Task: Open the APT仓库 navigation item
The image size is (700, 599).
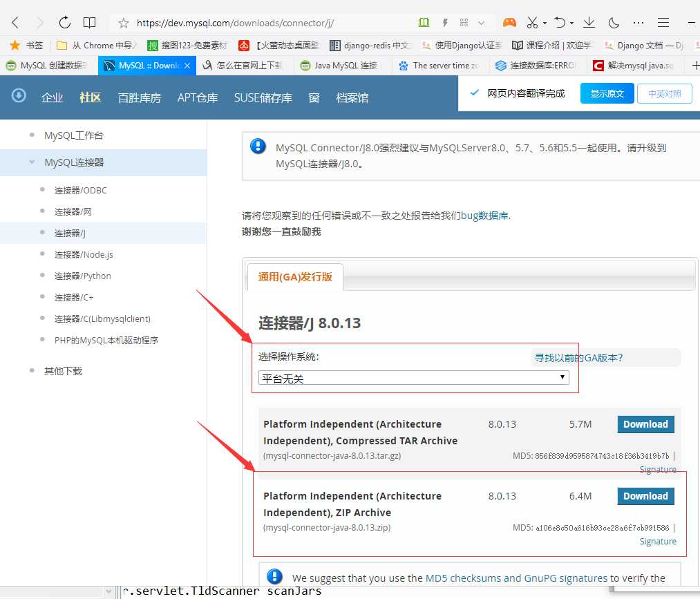Action: [x=198, y=97]
